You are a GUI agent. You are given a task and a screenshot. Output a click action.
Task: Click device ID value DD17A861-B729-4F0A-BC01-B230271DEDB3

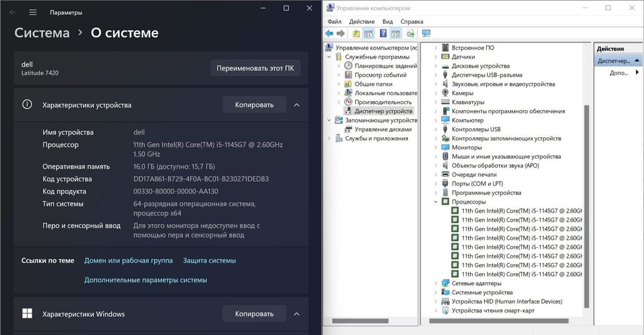point(201,179)
